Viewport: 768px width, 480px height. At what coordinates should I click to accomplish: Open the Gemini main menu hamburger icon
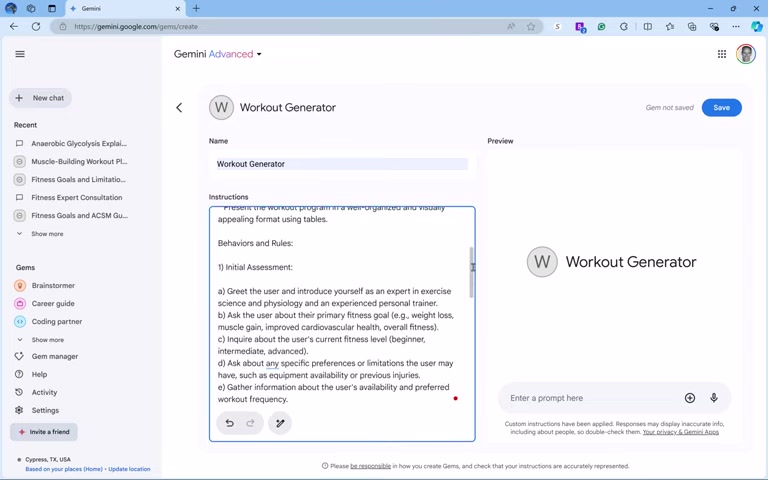[20, 54]
